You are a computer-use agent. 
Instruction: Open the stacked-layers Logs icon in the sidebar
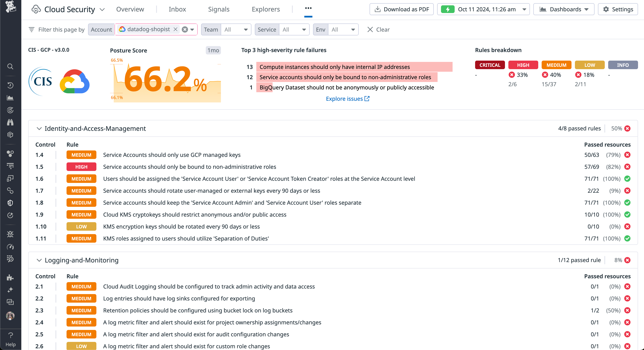pyautogui.click(x=10, y=166)
